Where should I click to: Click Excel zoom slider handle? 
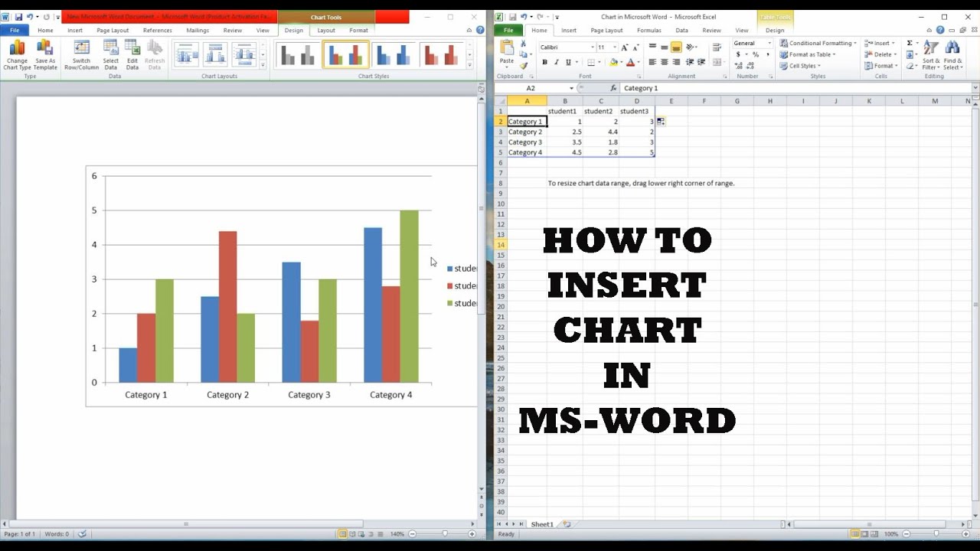point(936,534)
